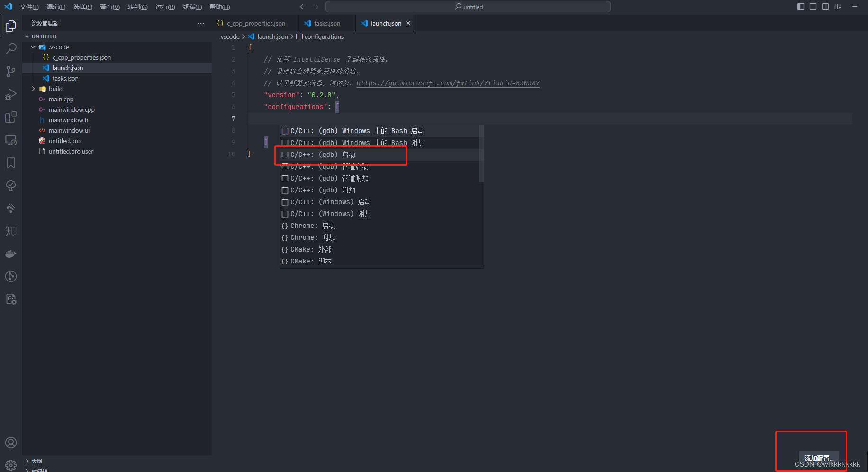This screenshot has height=472, width=868.
Task: Open the Source Control view
Action: (11, 72)
